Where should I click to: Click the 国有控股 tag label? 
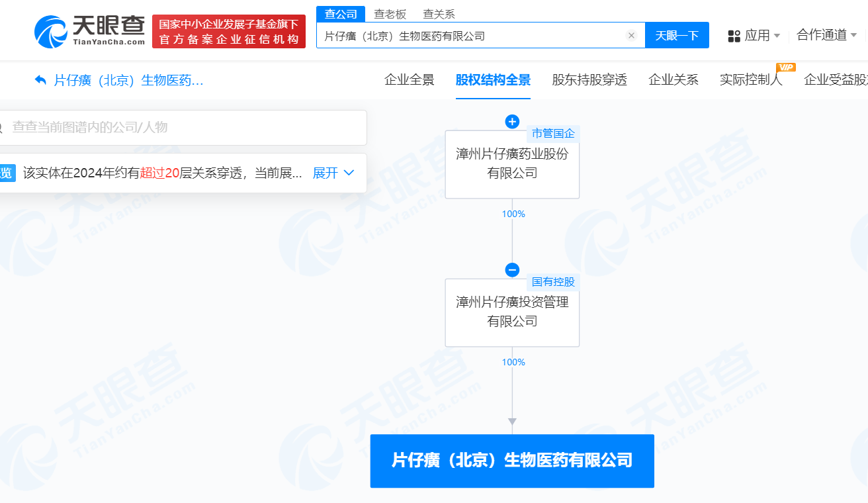click(553, 282)
